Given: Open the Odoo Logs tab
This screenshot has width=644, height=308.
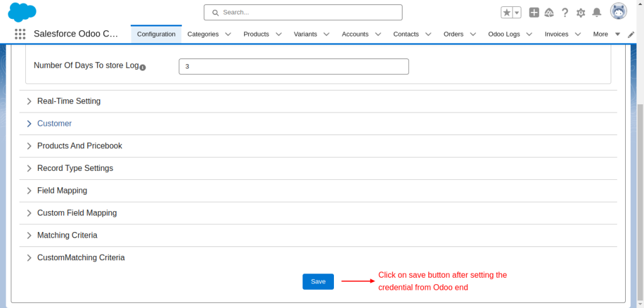Looking at the screenshot, I should (504, 34).
